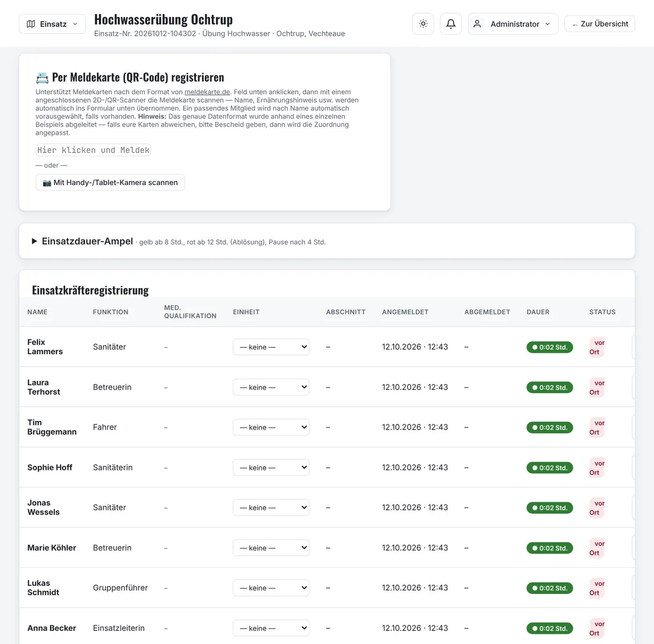The height and width of the screenshot is (644, 654).
Task: Open Einheit dropdown for Anna Becker
Action: click(271, 628)
